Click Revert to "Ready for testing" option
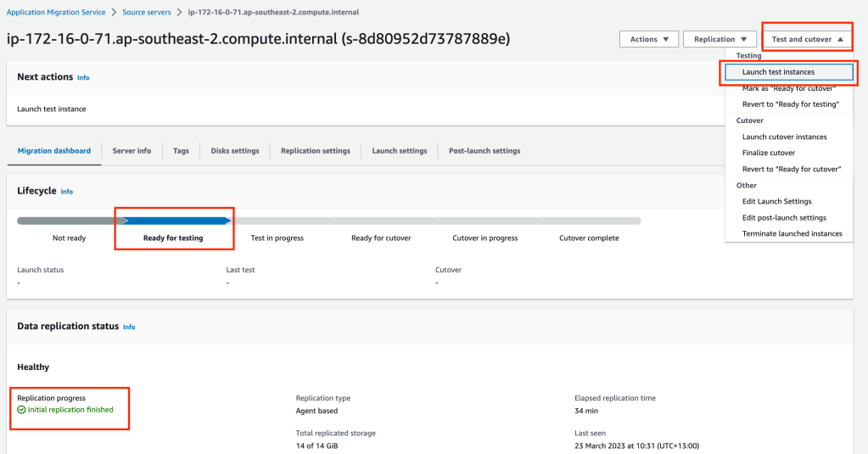 [790, 104]
